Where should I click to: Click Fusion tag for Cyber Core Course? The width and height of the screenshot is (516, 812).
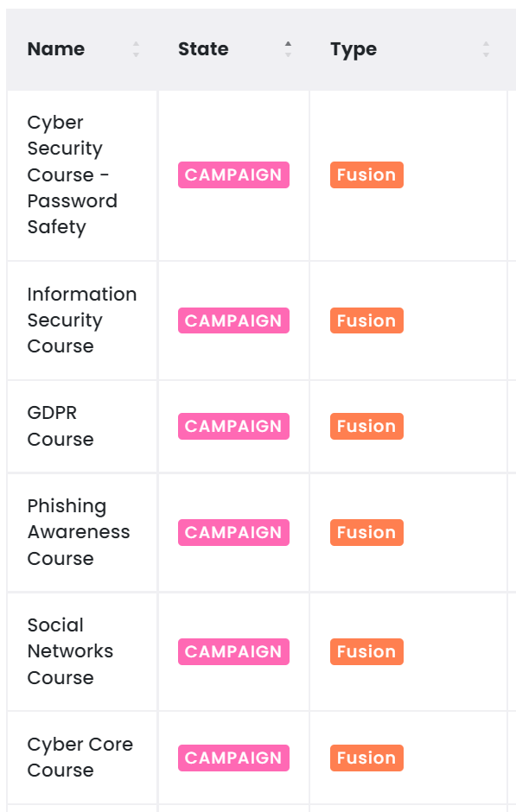pos(366,758)
